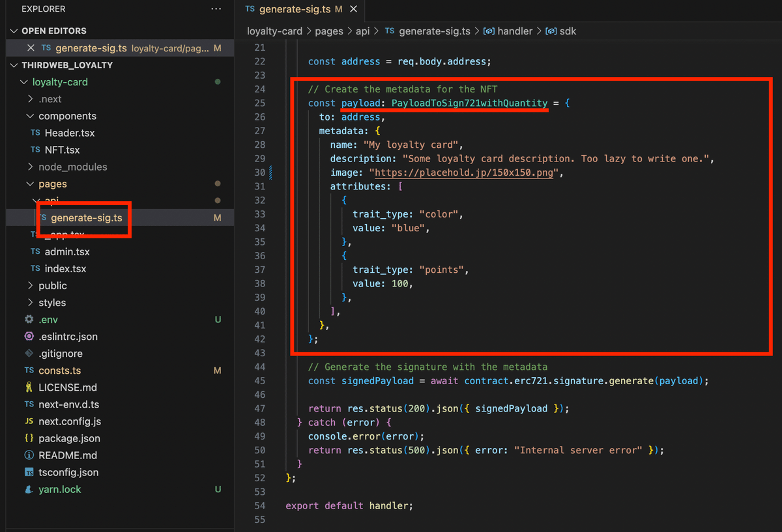Image resolution: width=782 pixels, height=532 pixels.
Task: Open consts.ts file
Action: (x=60, y=370)
